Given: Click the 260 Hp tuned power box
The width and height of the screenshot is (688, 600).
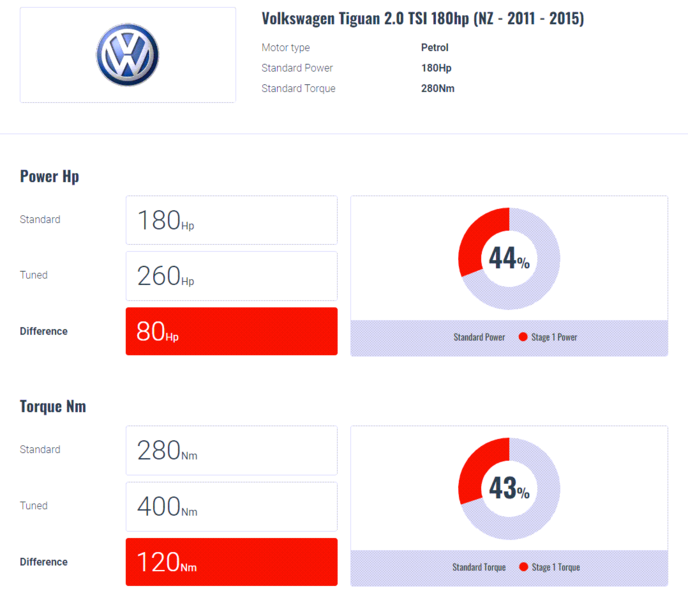Looking at the screenshot, I should click(232, 276).
